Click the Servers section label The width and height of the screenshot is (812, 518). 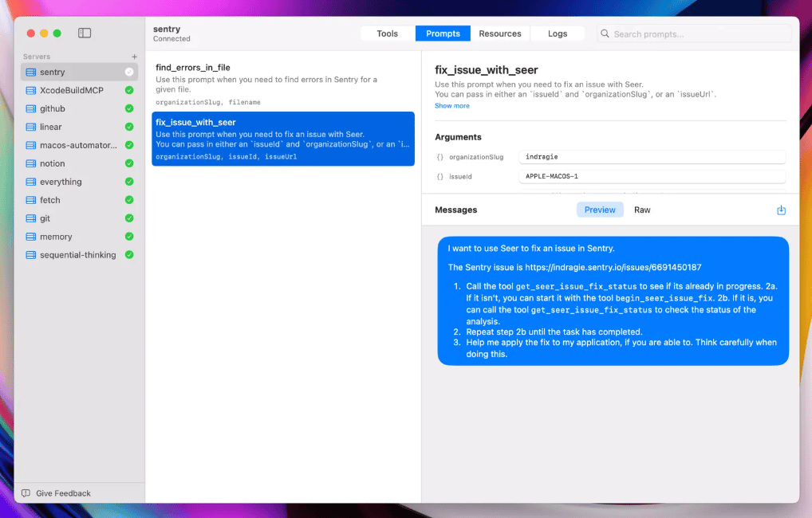[x=37, y=57]
